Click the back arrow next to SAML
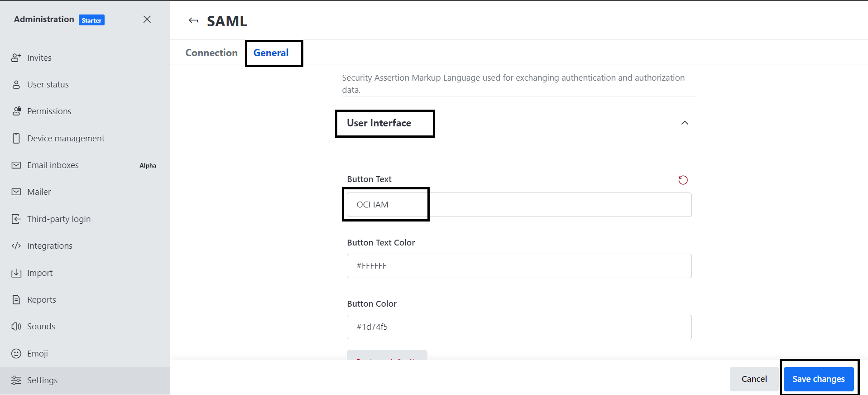This screenshot has width=868, height=395. click(x=193, y=20)
